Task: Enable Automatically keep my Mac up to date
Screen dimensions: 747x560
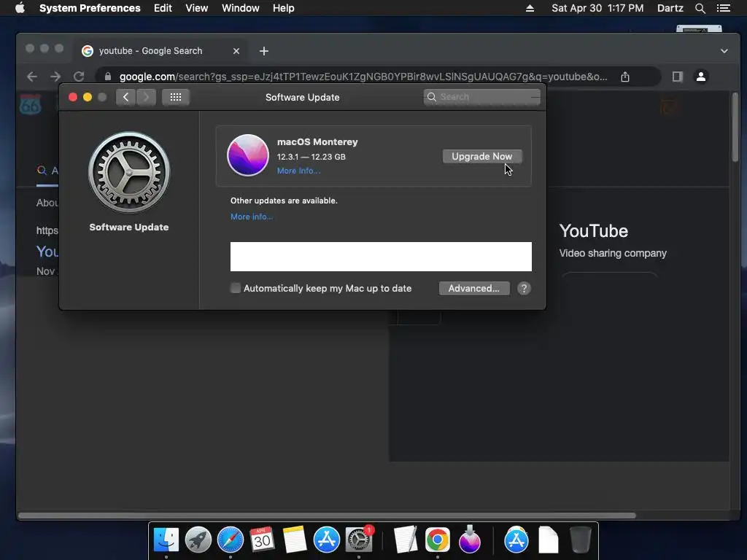Action: (236, 288)
